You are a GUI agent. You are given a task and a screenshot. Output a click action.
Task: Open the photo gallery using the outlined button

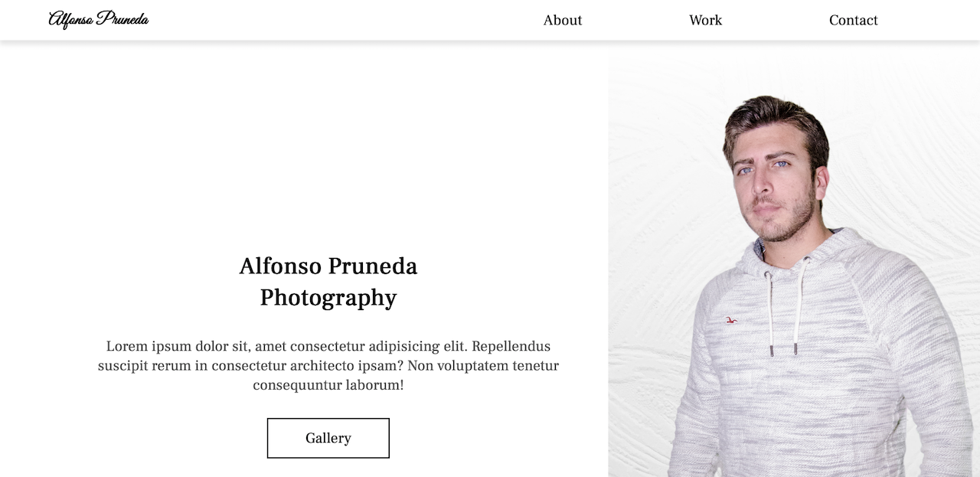(328, 438)
